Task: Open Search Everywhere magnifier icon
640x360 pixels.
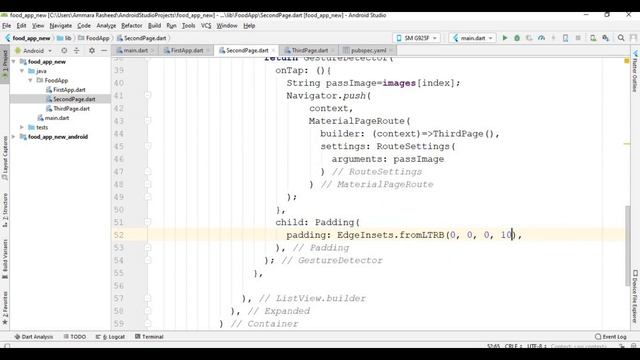Action: [x=621, y=38]
